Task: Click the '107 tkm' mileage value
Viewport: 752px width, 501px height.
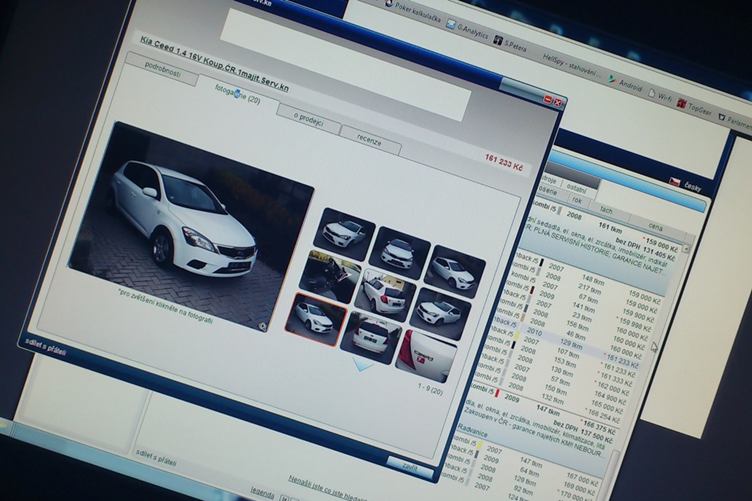Action: click(x=569, y=353)
